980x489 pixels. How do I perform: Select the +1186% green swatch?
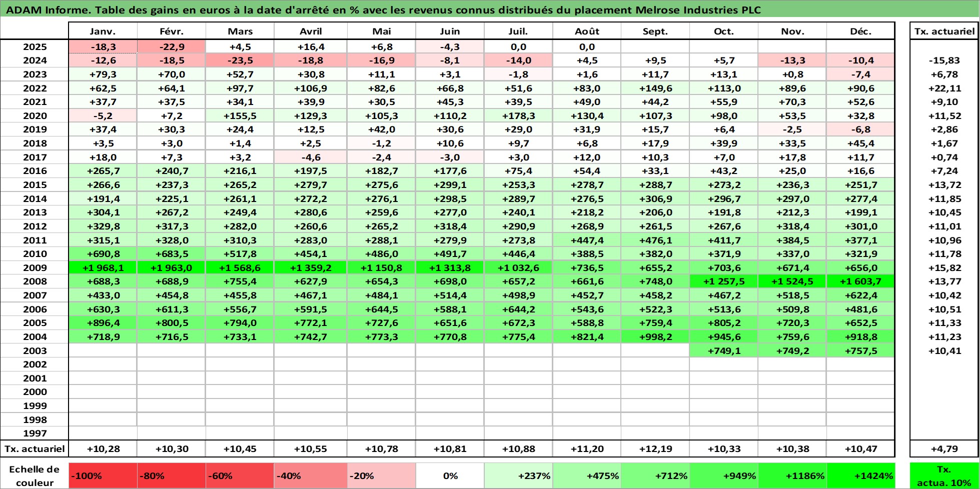792,476
